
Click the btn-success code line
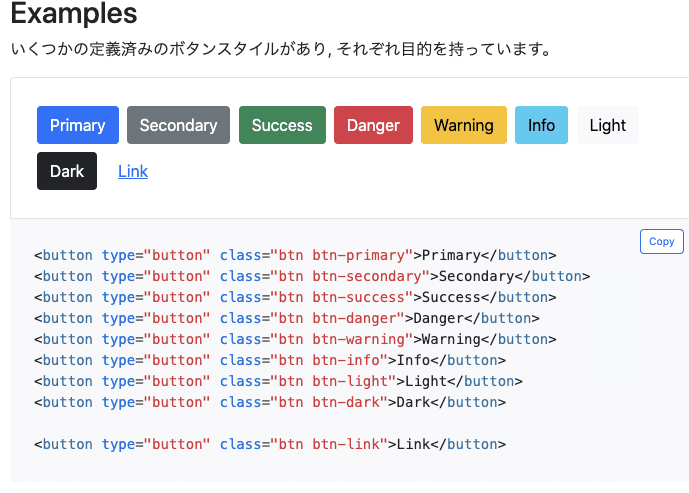point(295,297)
